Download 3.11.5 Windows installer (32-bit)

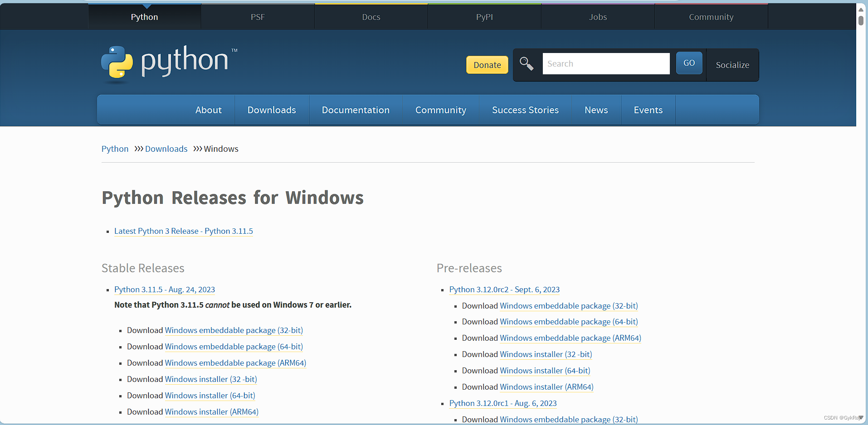tap(211, 379)
